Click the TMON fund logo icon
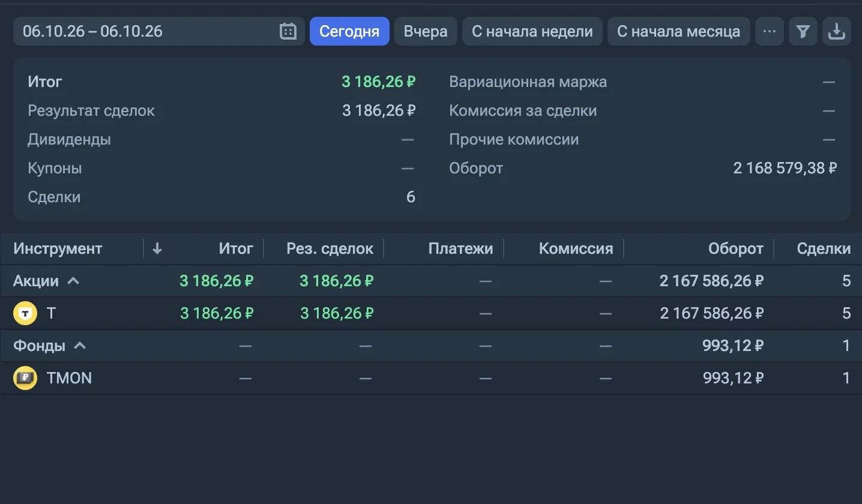The height and width of the screenshot is (504, 862). coord(25,378)
